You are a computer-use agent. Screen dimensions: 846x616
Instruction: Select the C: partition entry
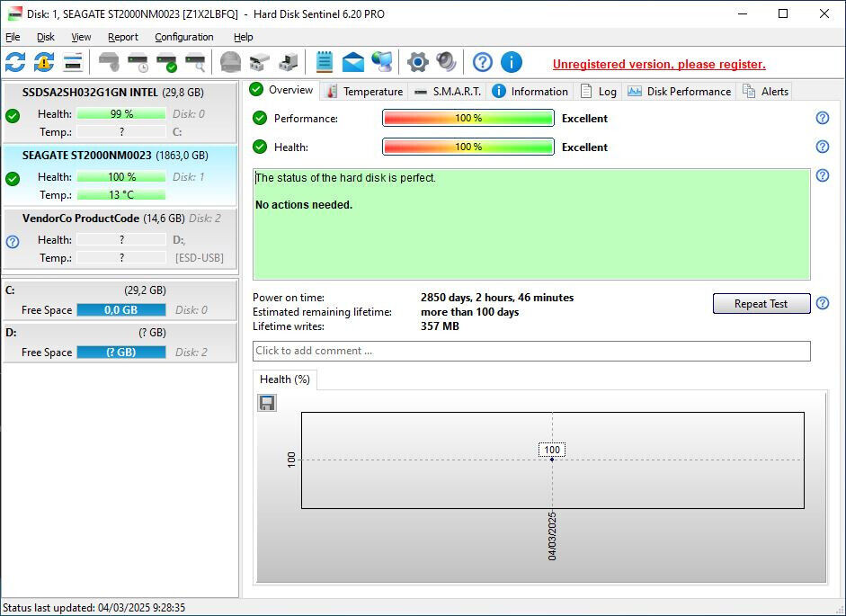[120, 300]
